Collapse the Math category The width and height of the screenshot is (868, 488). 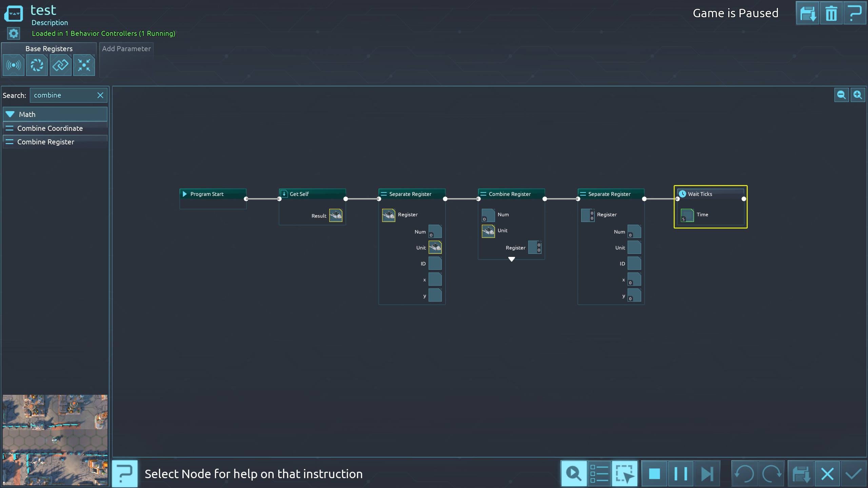10,114
